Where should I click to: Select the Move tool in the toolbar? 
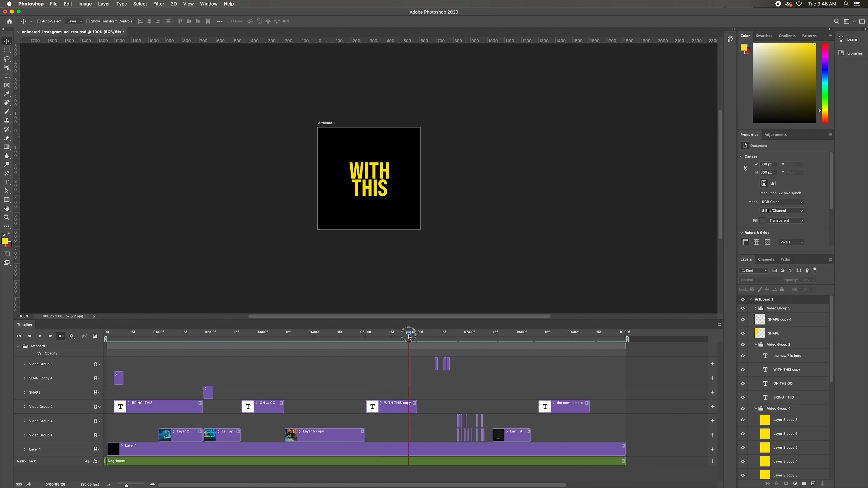tap(7, 41)
